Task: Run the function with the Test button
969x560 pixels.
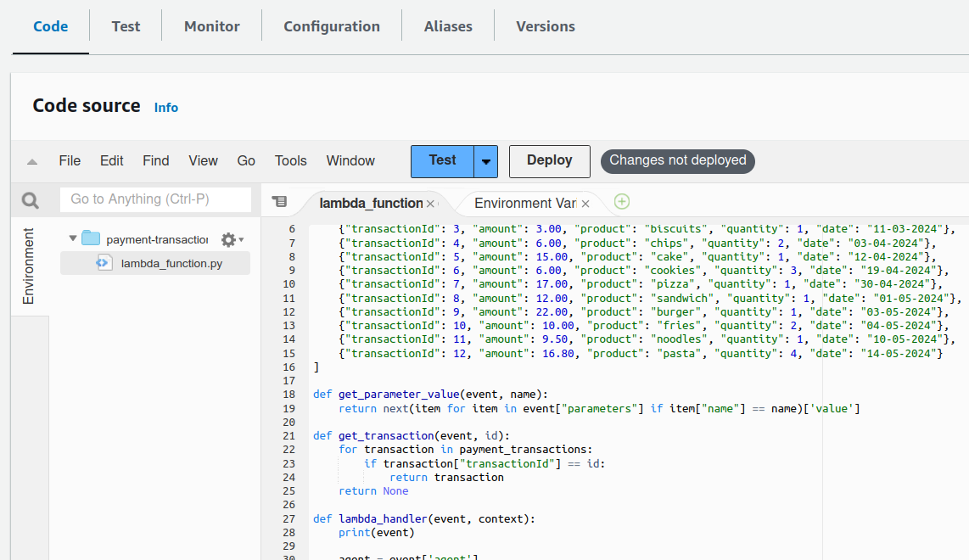Action: pos(441,160)
